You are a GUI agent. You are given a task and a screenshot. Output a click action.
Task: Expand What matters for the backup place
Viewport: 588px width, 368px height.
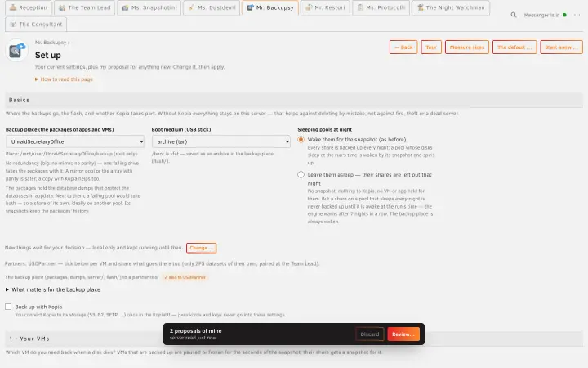53,289
